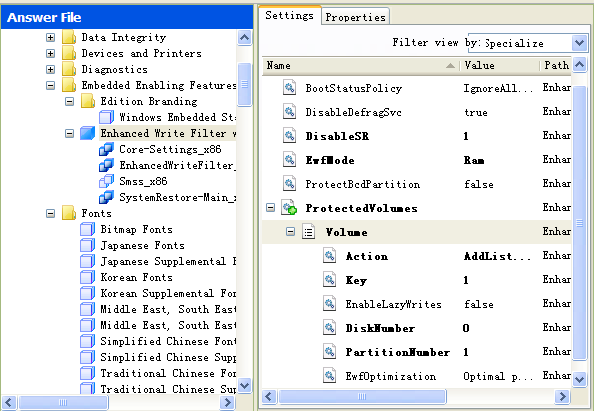Expand the Data Integrity node
594x411 pixels.
pos(50,38)
